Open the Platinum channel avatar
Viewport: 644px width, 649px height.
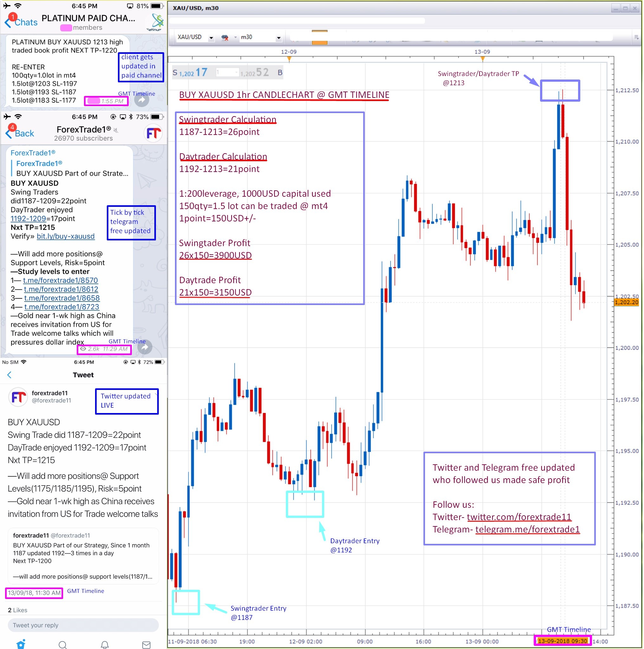[x=155, y=22]
